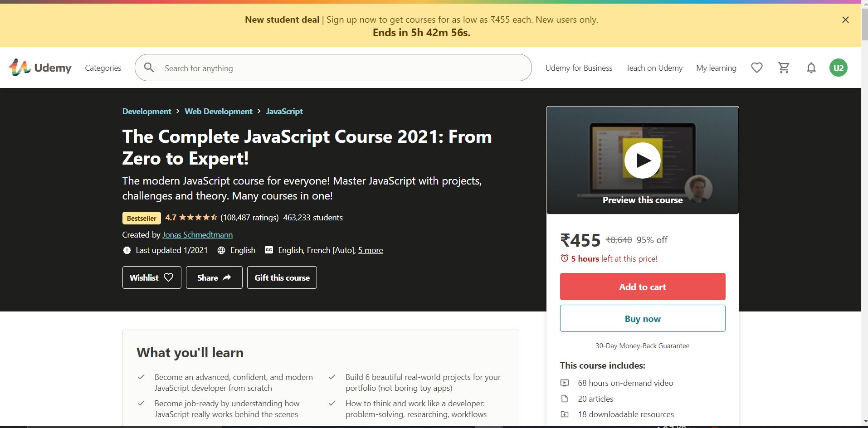This screenshot has width=868, height=428.
Task: Click the New student deal text
Action: (x=282, y=19)
